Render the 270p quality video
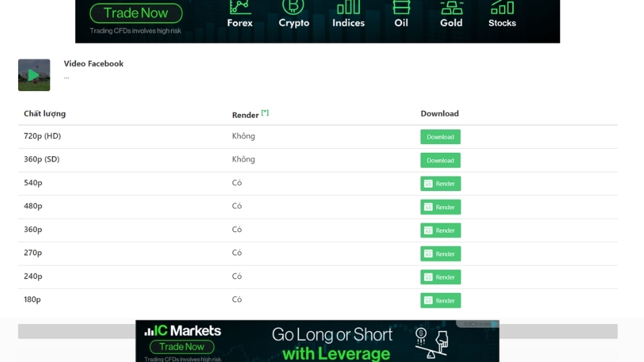Screen dimensions: 644x362 [440, 254]
